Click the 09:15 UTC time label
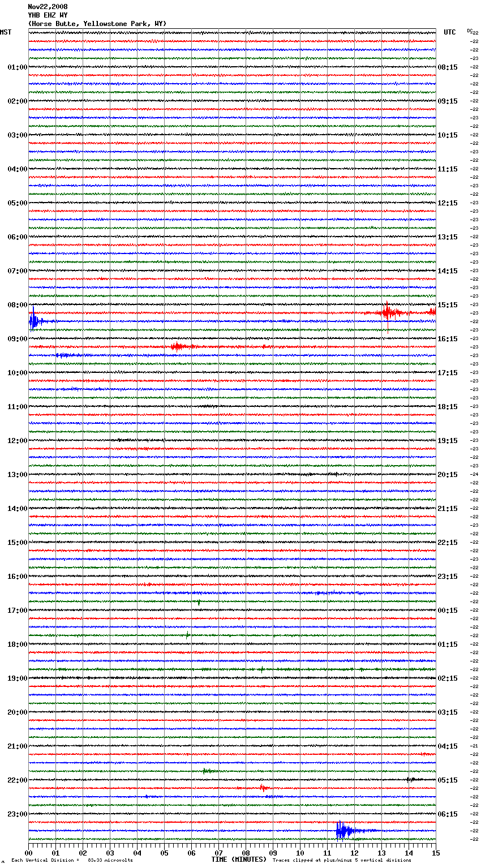The image size is (481, 868). click(x=448, y=101)
